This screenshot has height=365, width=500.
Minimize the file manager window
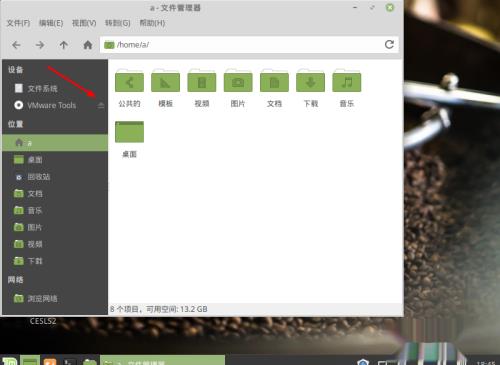pos(355,7)
